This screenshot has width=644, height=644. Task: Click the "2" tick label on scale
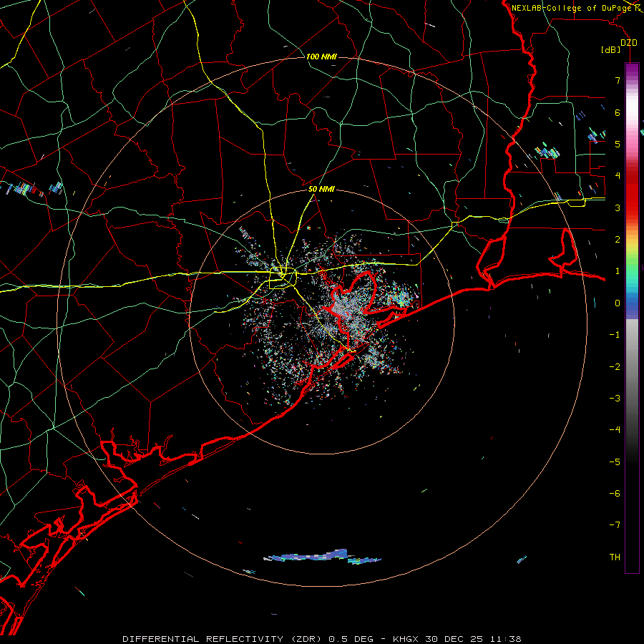618,240
